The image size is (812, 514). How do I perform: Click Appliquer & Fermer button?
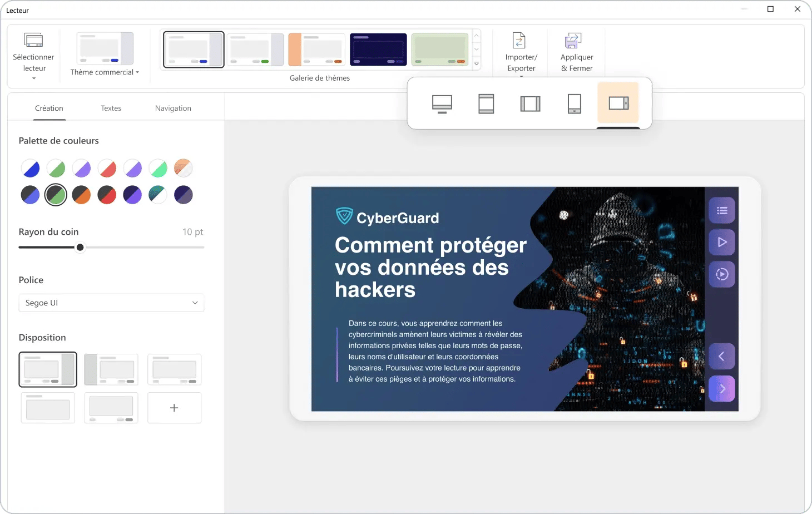pos(577,53)
